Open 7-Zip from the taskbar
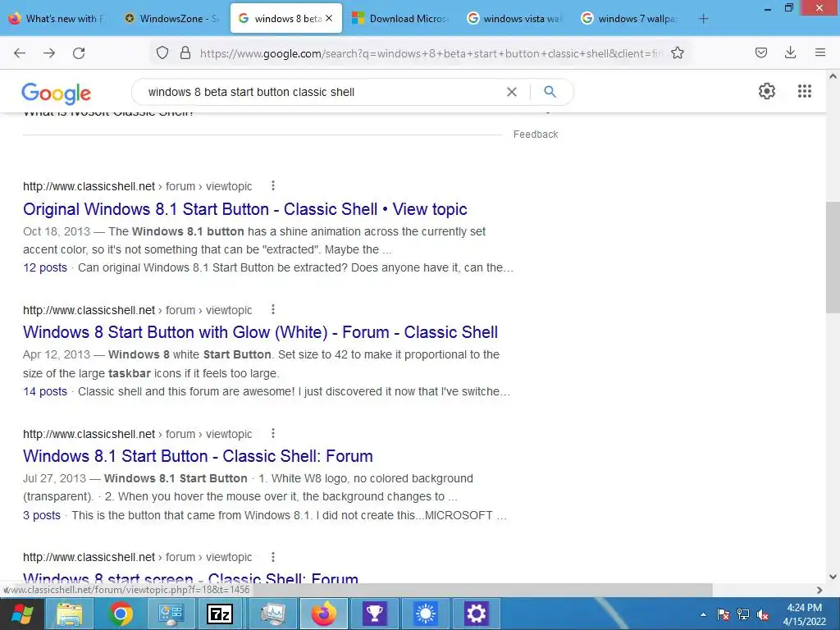The image size is (840, 630). (x=220, y=614)
